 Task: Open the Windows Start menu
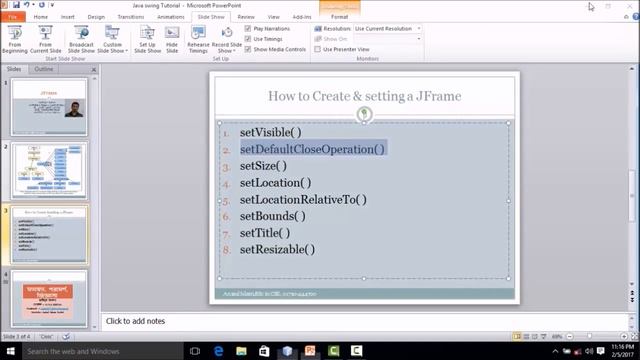(11, 351)
